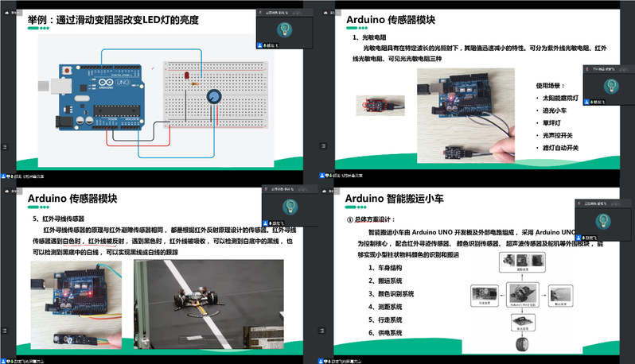This screenshot has height=364, width=635.
Task: Click the line-following car video frame
Action: pos(208,304)
